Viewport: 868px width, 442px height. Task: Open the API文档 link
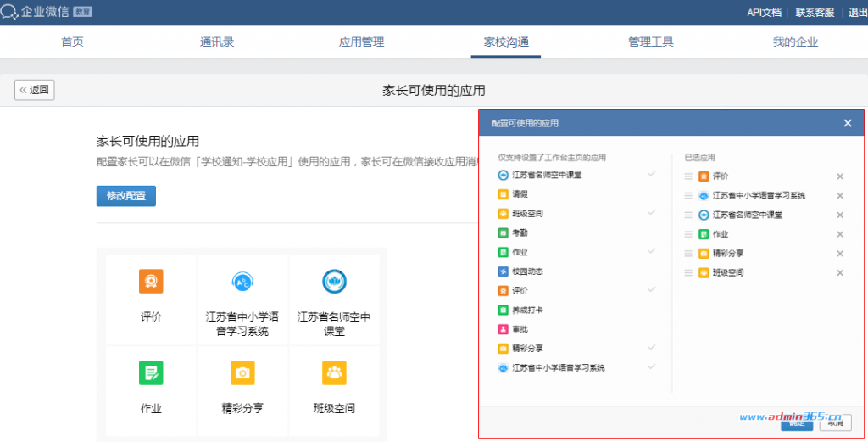pyautogui.click(x=764, y=13)
